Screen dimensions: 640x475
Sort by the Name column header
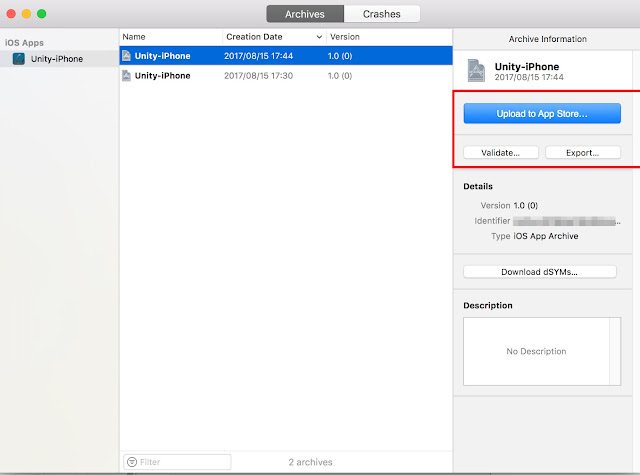171,37
